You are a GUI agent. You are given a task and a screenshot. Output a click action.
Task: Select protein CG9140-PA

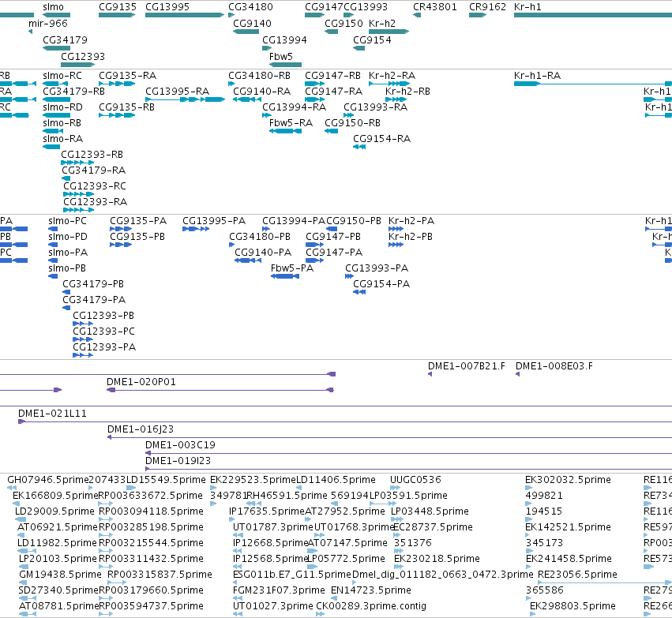(x=263, y=253)
